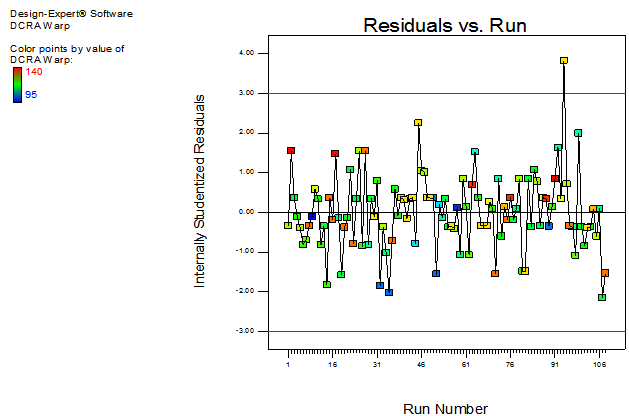Click the Internally Studentized Residuals axis label
This screenshot has width=629, height=416.
click(200, 191)
